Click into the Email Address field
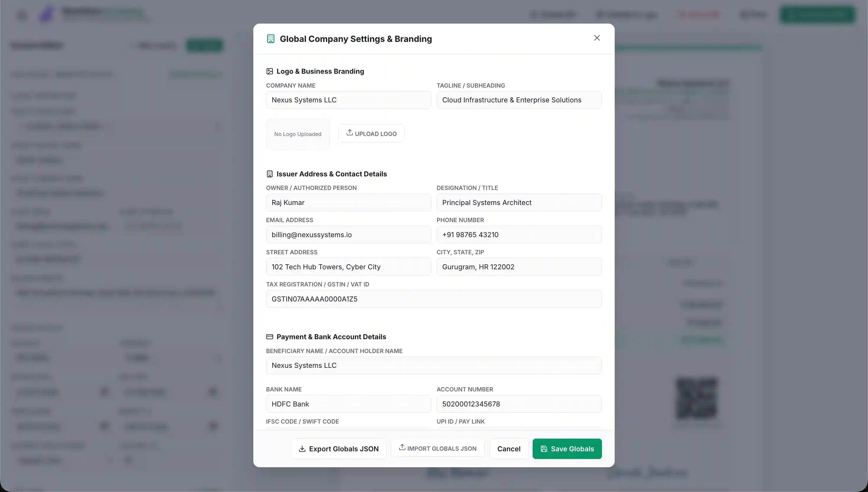Screen dimensions: 868x492 (x=348, y=234)
